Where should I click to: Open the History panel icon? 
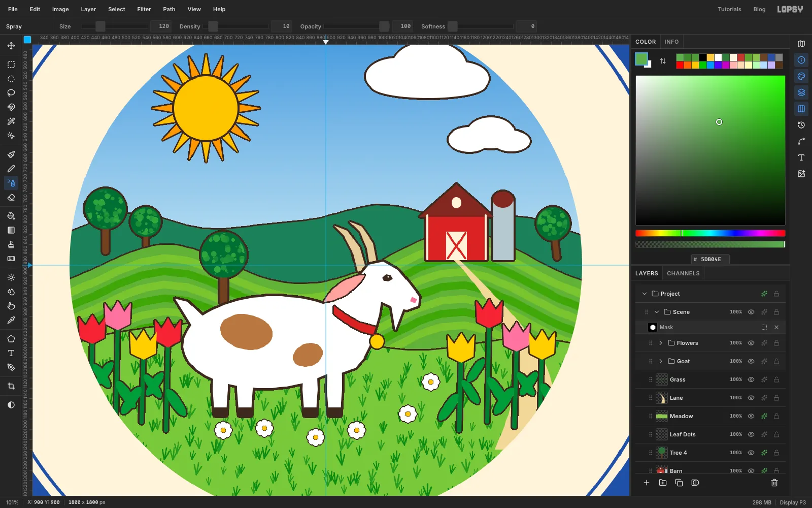tap(801, 125)
